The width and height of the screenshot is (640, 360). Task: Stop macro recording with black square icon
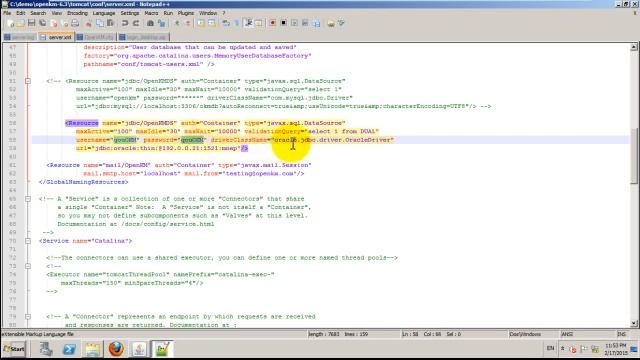[283, 23]
